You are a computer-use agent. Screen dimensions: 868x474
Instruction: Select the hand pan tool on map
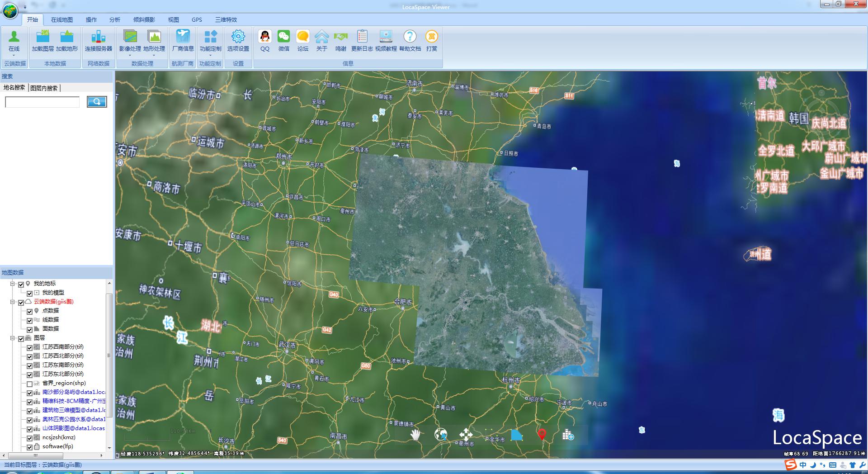[415, 435]
